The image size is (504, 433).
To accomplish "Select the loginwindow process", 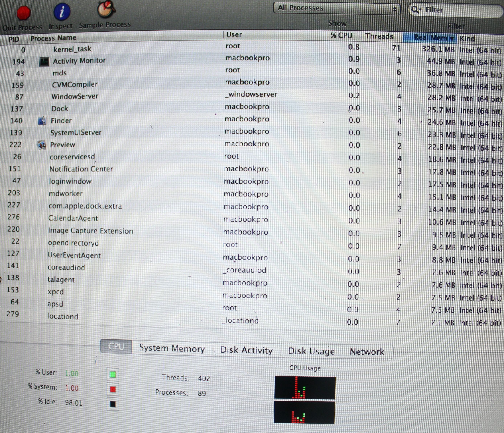I will point(70,181).
